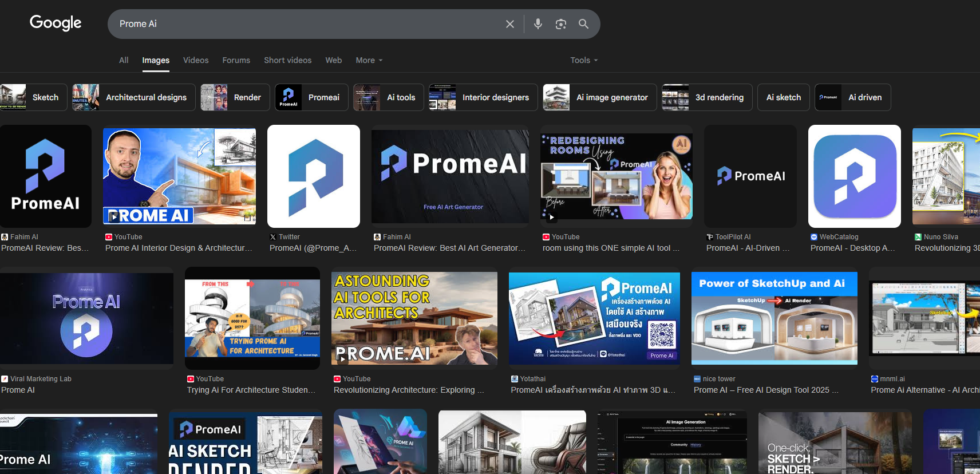The width and height of the screenshot is (980, 474).
Task: Open Free AI Art Generator thumbnail
Action: (450, 176)
